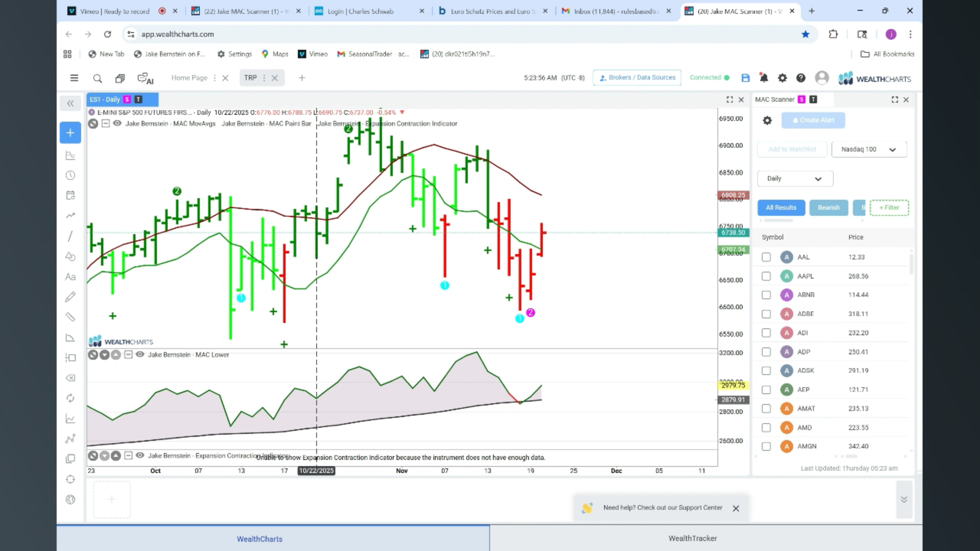The height and width of the screenshot is (551, 980).
Task: Open the notifications bell icon
Action: coord(764,78)
